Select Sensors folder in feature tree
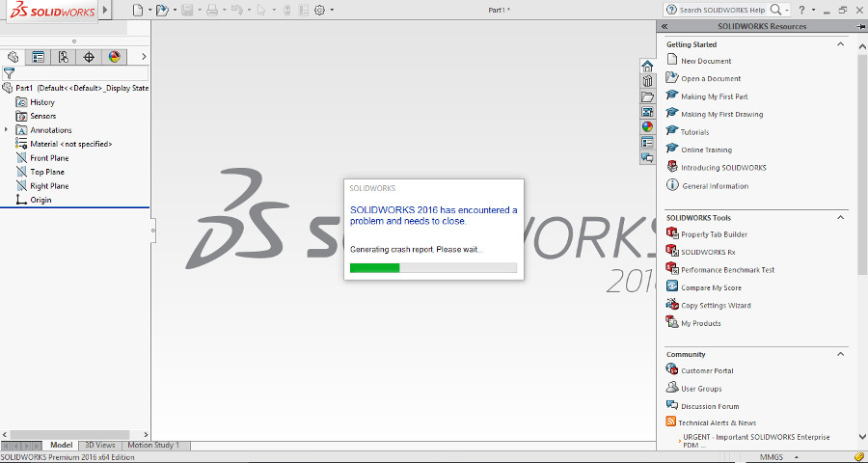Screen dimensions: 868x463 pyautogui.click(x=36, y=116)
